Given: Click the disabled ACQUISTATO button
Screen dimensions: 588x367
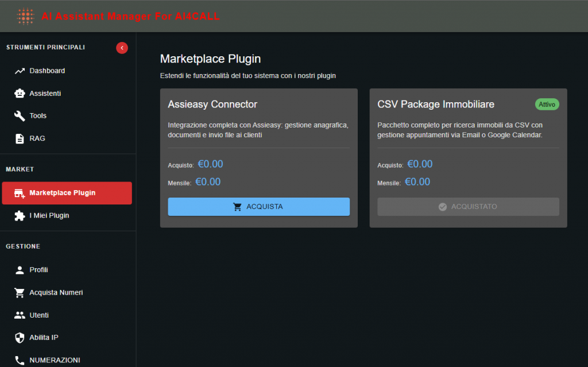Looking at the screenshot, I should click(468, 207).
